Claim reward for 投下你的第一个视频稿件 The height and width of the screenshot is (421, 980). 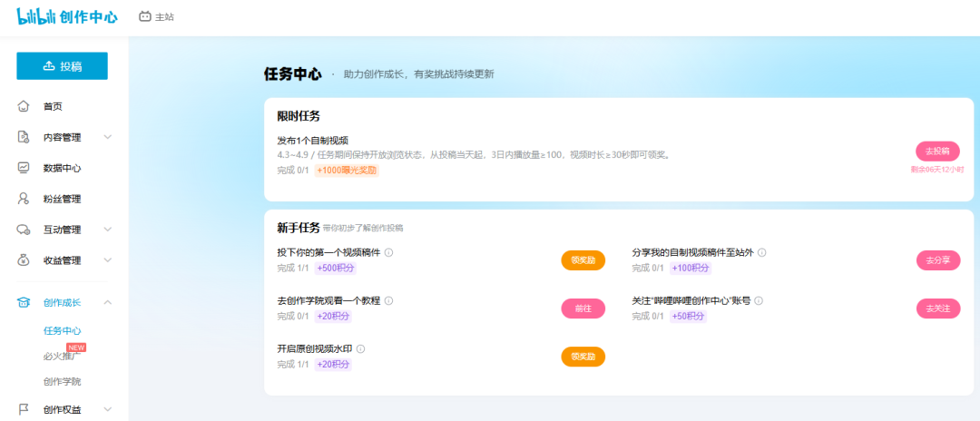pos(583,260)
